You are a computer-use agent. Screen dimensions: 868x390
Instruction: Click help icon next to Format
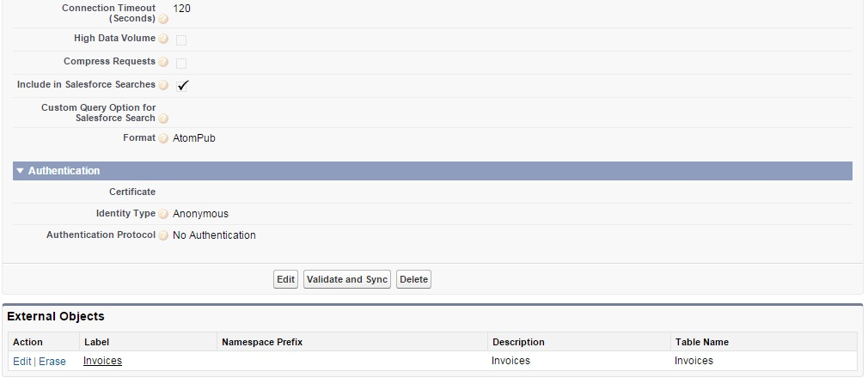[163, 138]
